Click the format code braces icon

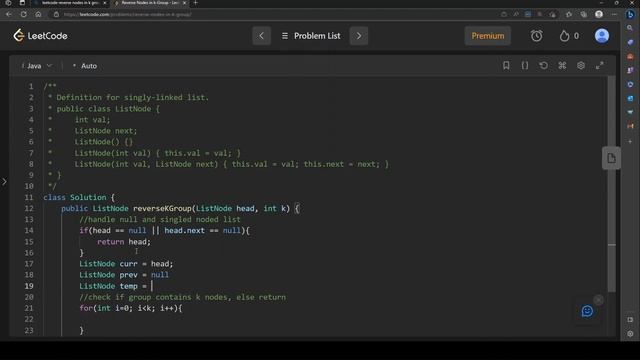pos(525,65)
